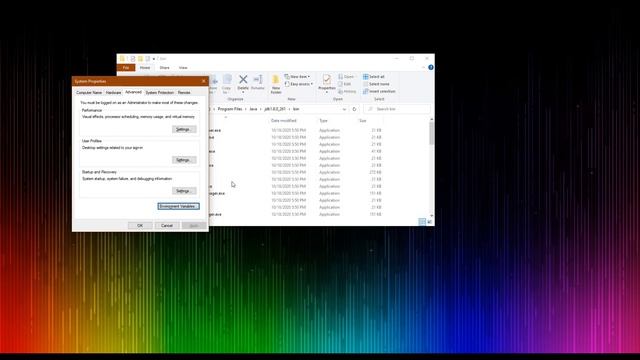Click the Delete icon in Explorer ribbon
The width and height of the screenshot is (640, 360).
243,83
